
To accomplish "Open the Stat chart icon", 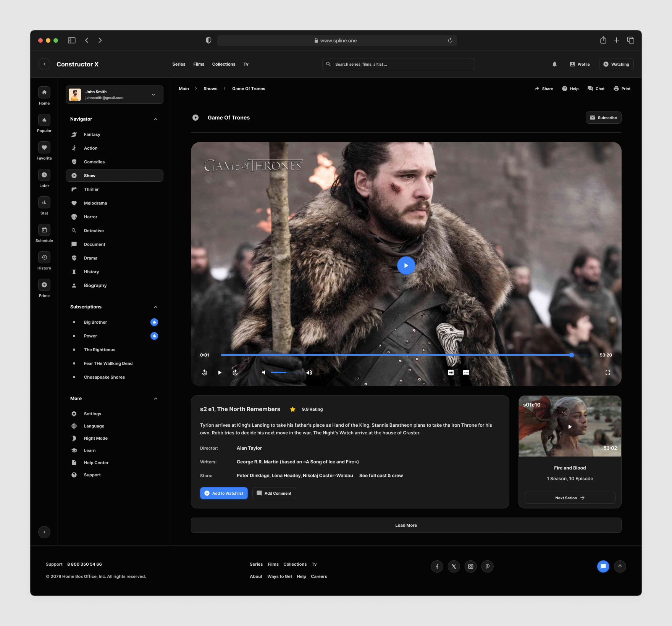I will pyautogui.click(x=44, y=202).
